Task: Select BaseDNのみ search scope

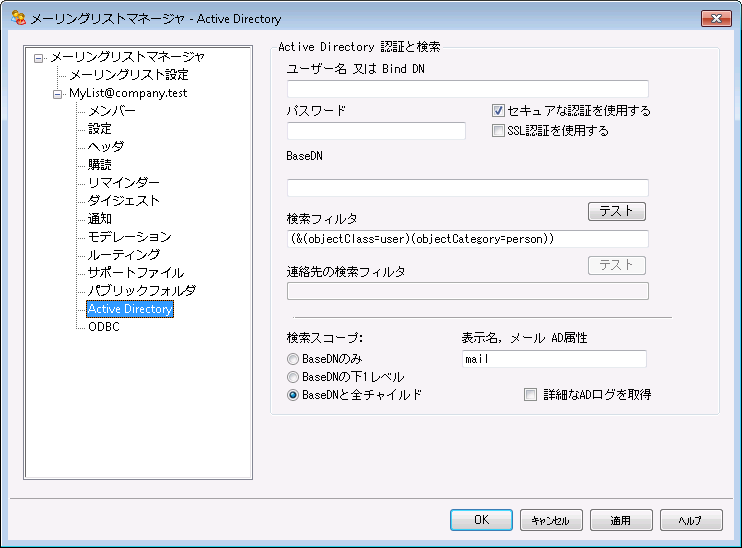Action: (293, 359)
